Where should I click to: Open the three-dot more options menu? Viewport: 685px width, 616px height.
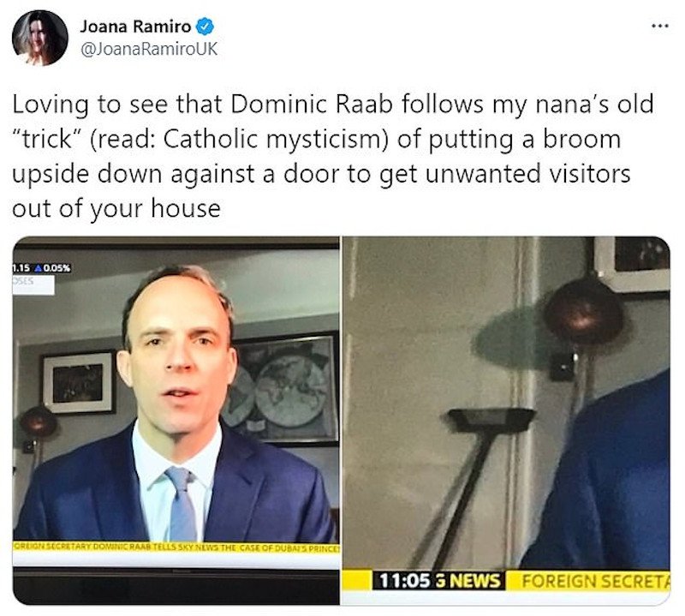pos(660,27)
